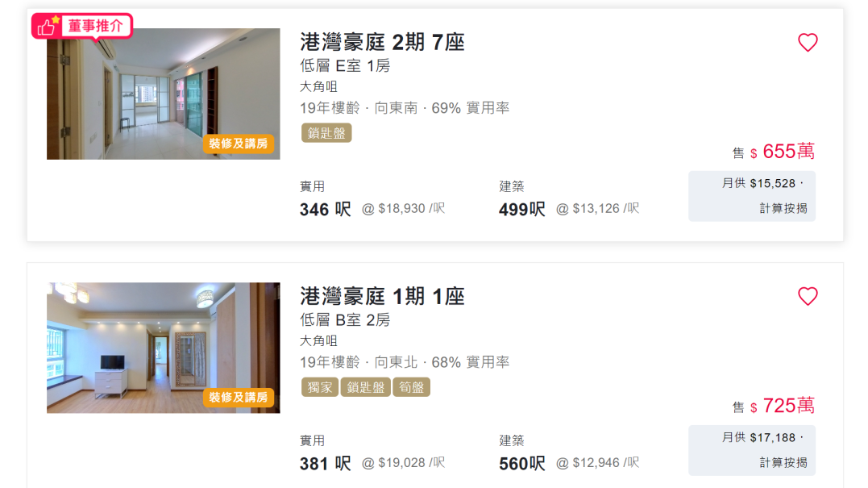Click the 售 $655萬 price
The width and height of the screenshot is (868, 488).
click(774, 151)
